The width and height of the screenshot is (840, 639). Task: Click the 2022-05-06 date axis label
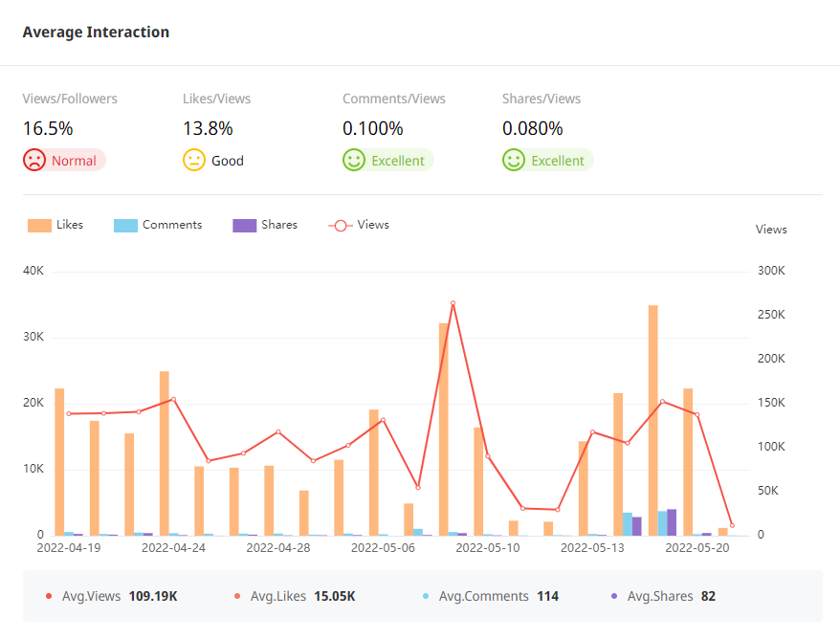pos(383,548)
